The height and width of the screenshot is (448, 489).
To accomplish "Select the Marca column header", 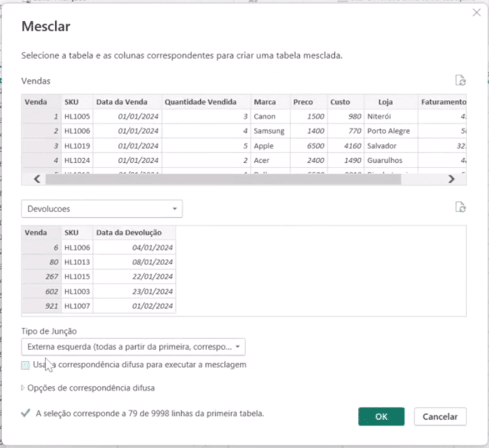I will [x=270, y=102].
